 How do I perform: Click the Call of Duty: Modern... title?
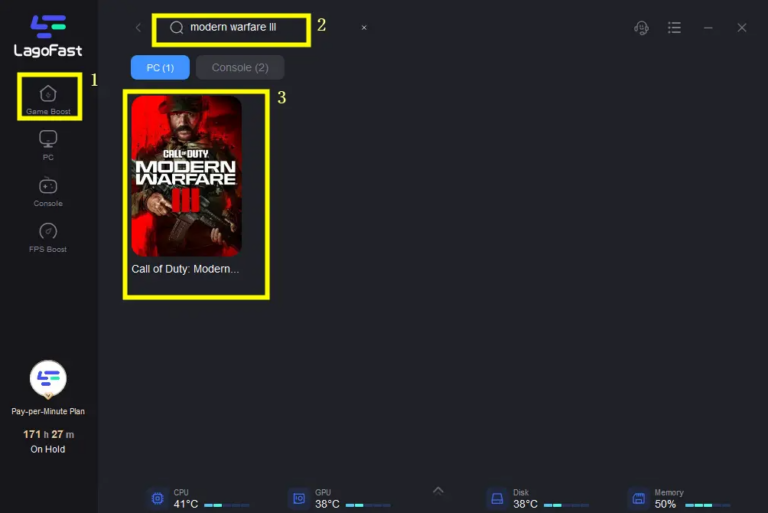pyautogui.click(x=186, y=269)
